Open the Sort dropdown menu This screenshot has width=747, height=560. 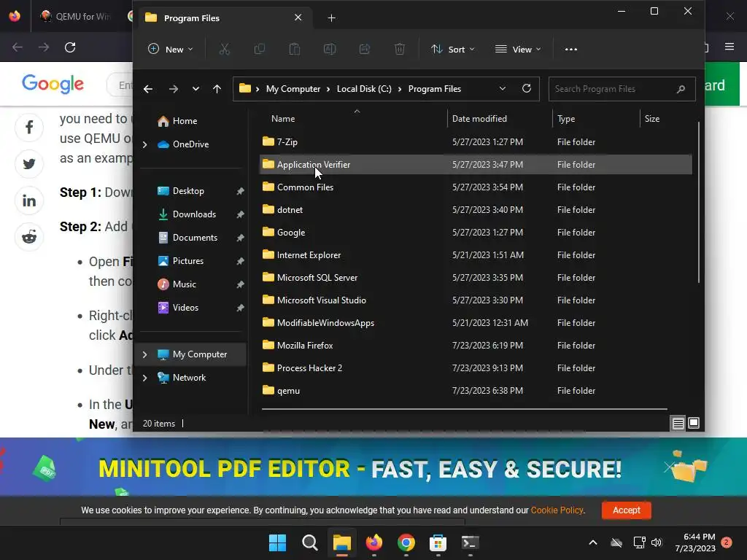pos(452,49)
